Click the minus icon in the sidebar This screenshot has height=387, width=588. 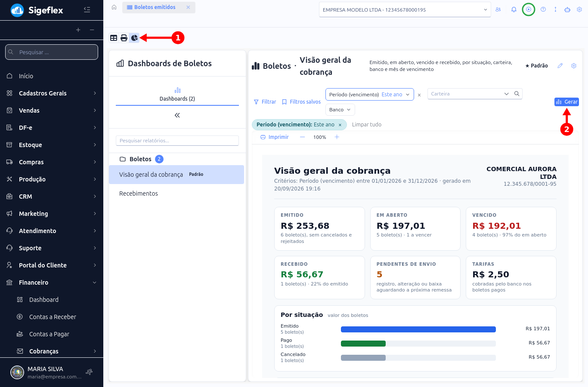92,30
